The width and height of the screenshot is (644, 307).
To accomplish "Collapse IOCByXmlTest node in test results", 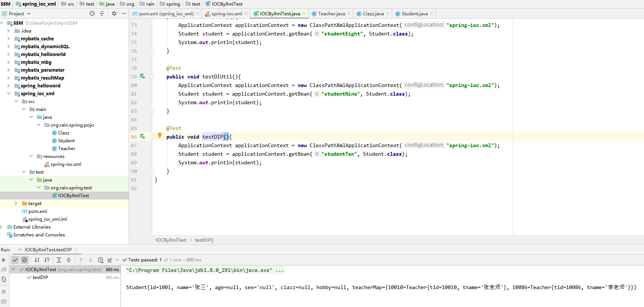I will pos(13,269).
